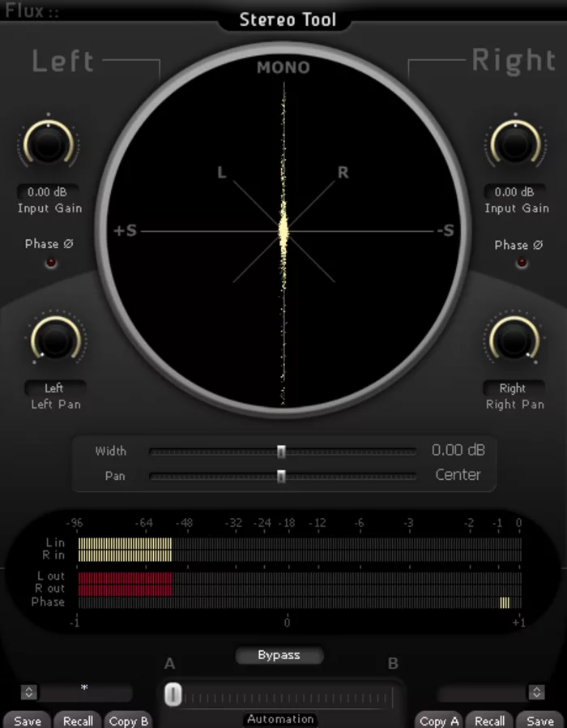Viewport: 567px width, 728px height.
Task: Click the vectorscope stereo display
Action: tap(283, 231)
